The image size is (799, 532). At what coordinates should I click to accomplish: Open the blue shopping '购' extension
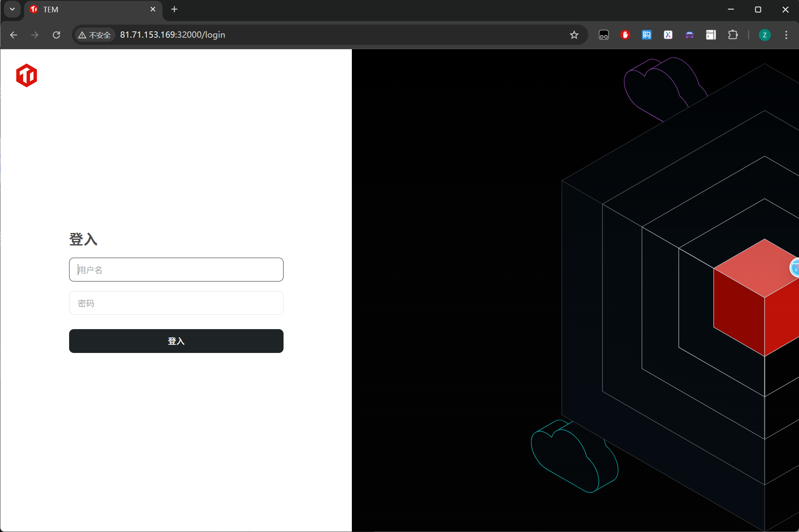647,35
